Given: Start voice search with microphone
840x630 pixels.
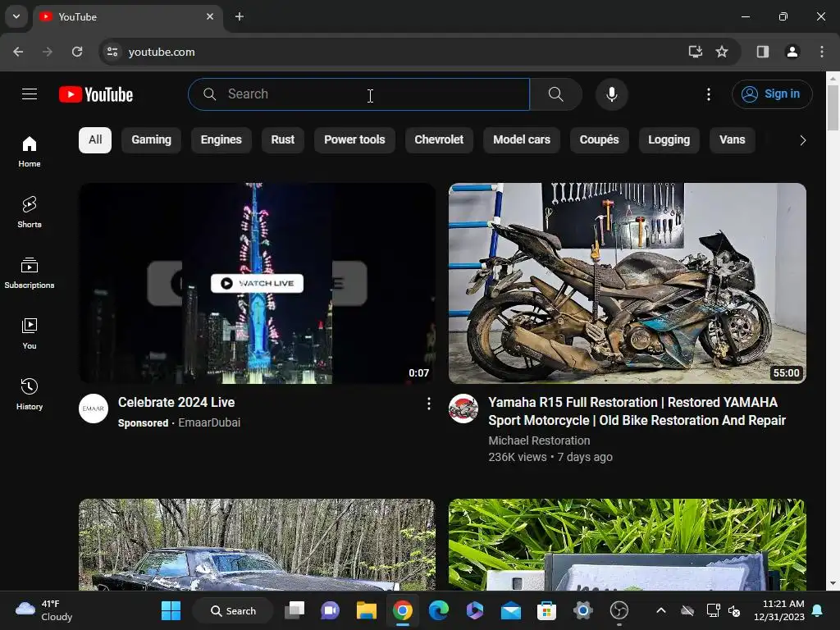Looking at the screenshot, I should pos(611,94).
